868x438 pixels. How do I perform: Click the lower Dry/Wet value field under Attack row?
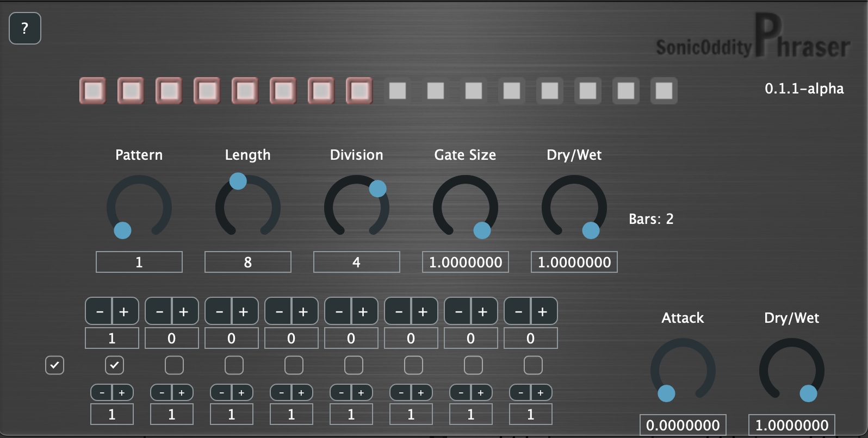pyautogui.click(x=792, y=425)
